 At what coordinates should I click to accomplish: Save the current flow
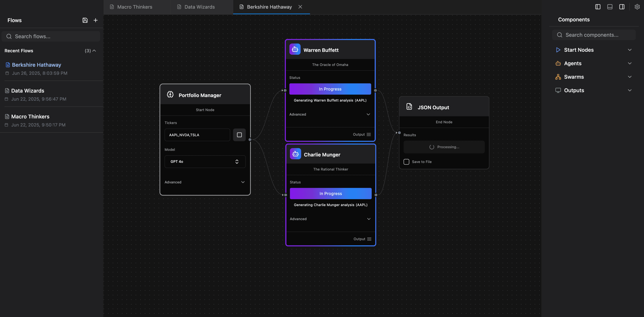pyautogui.click(x=85, y=20)
